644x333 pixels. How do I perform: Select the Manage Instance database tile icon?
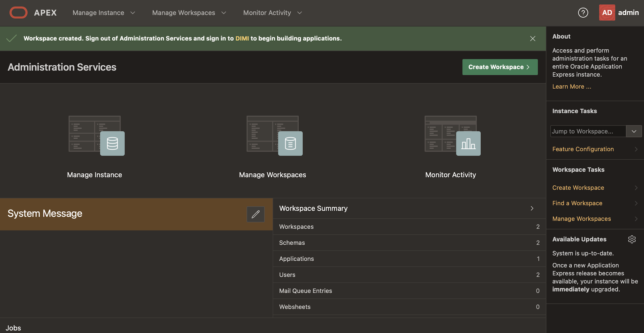[112, 143]
